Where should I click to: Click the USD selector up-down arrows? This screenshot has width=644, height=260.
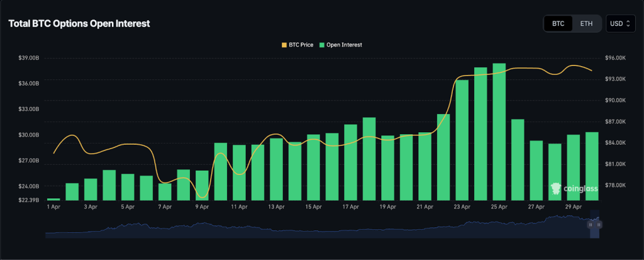(628, 24)
